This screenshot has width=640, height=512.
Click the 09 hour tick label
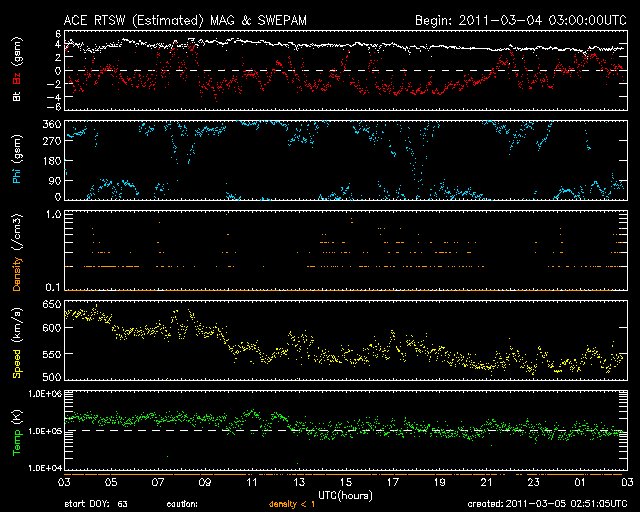click(203, 483)
